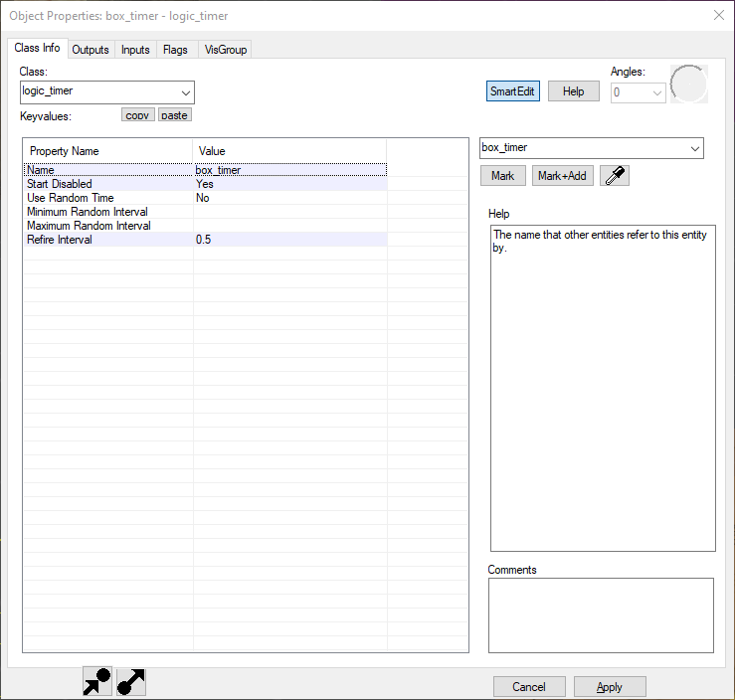Close the Object Properties dialog
Viewport: 735px width, 700px height.
(719, 16)
